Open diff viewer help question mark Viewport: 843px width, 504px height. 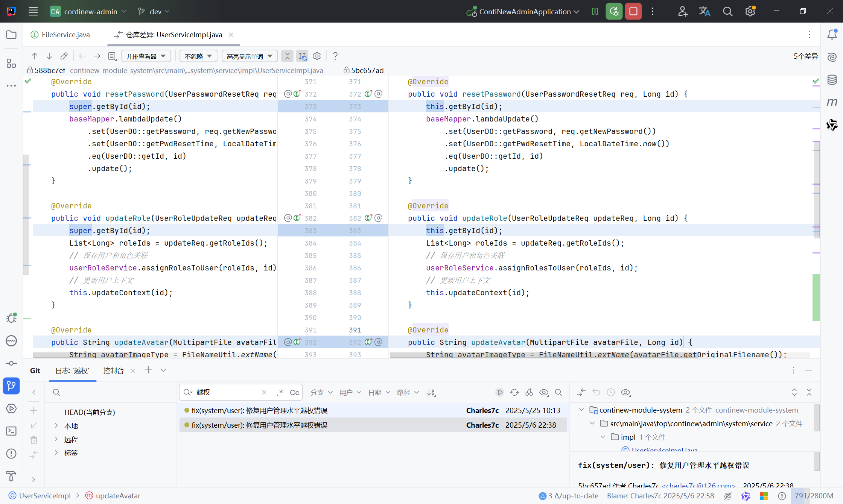335,56
